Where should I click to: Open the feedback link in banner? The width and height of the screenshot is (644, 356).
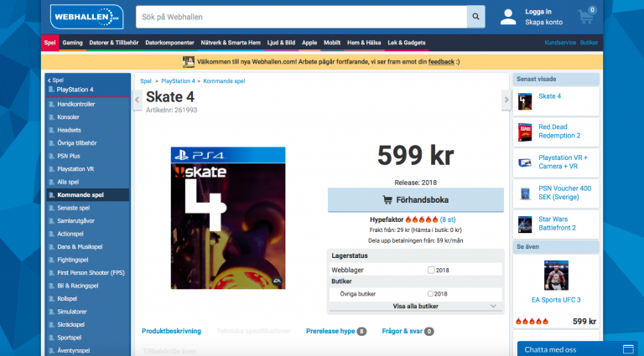[441, 62]
